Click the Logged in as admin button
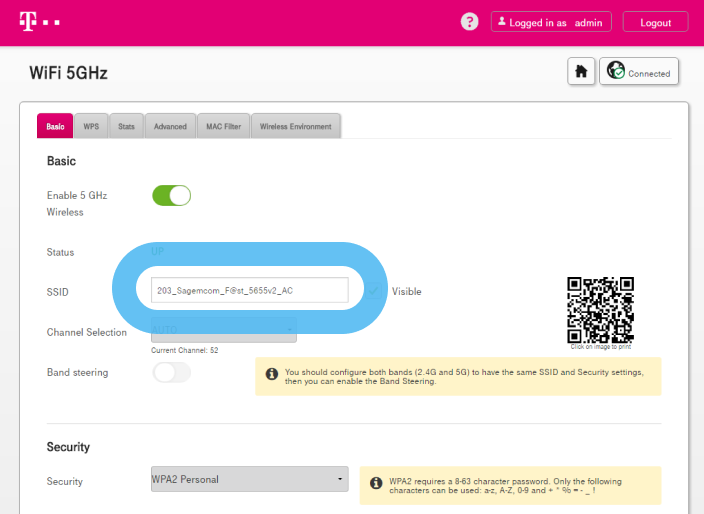The height and width of the screenshot is (514, 704). [551, 22]
